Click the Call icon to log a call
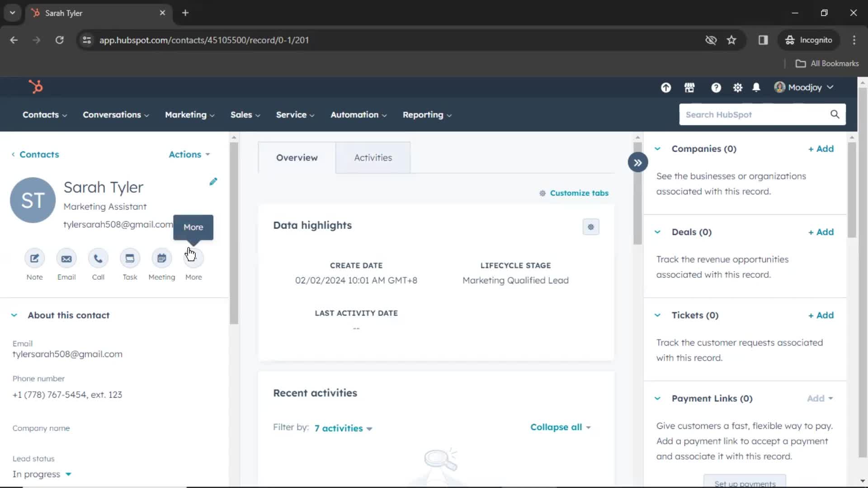This screenshot has height=488, width=868. click(x=98, y=258)
